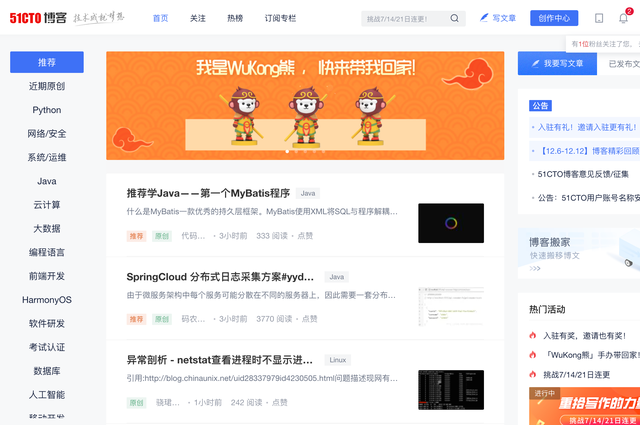This screenshot has width=640, height=425.
Task: Switch to the 已发布文章 tab
Action: tap(624, 64)
